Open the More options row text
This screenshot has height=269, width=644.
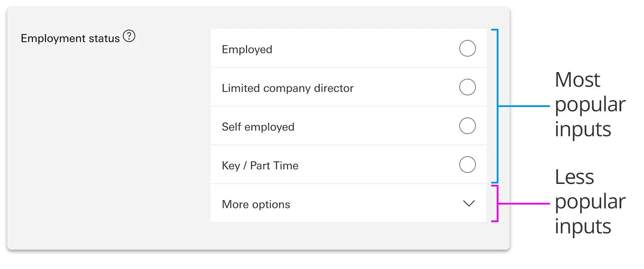[x=256, y=204]
